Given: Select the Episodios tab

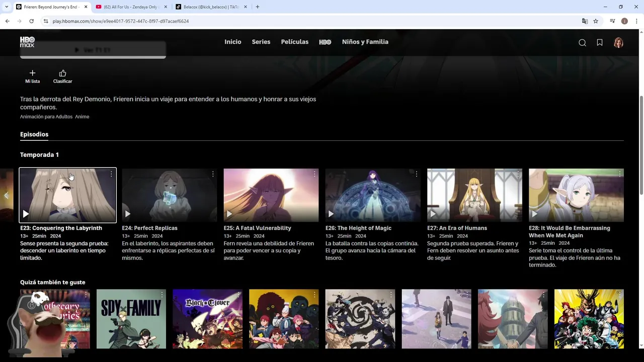Looking at the screenshot, I should point(34,134).
